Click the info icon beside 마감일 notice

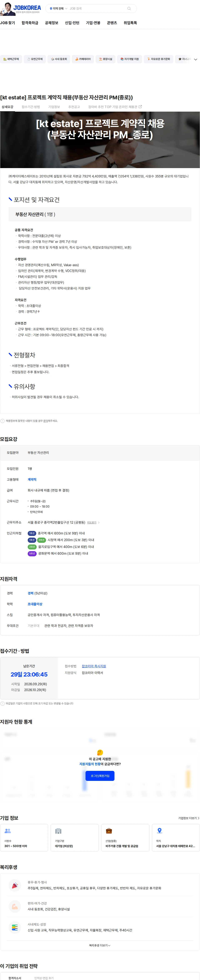3,703
